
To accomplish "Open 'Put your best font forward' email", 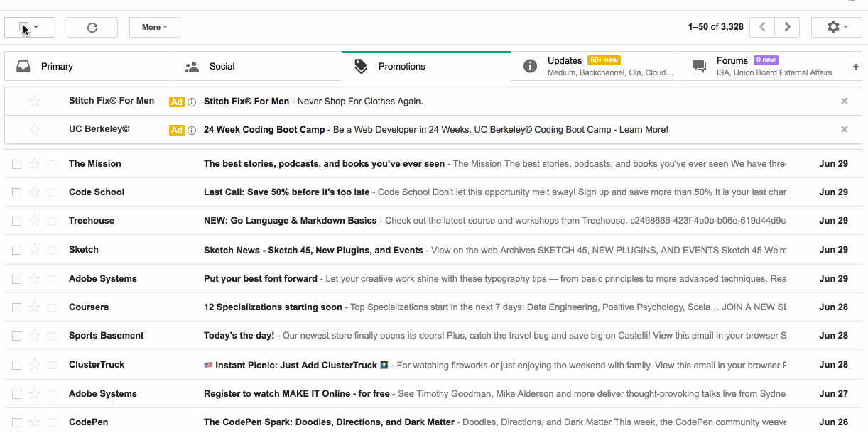I will click(433, 279).
